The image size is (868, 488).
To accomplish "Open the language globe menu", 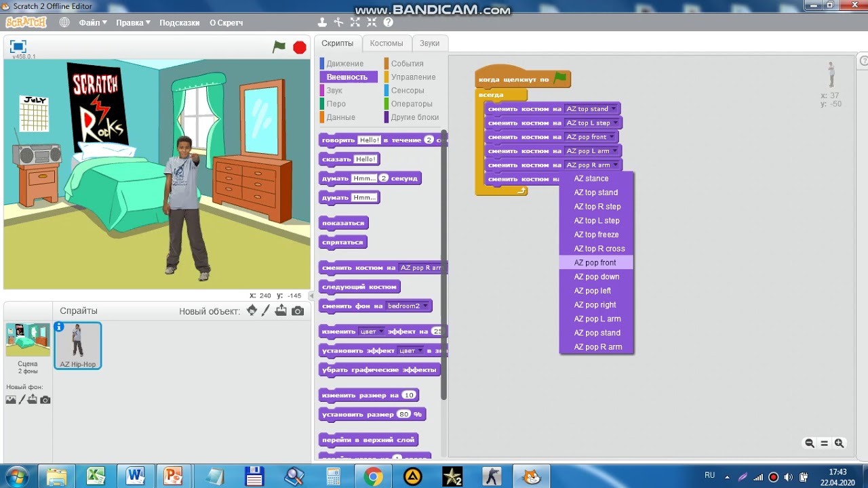I will tap(64, 22).
